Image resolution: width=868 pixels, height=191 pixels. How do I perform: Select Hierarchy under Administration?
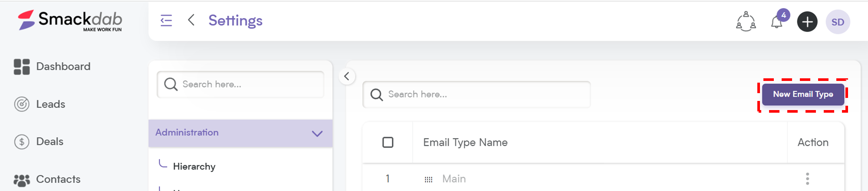(194, 167)
